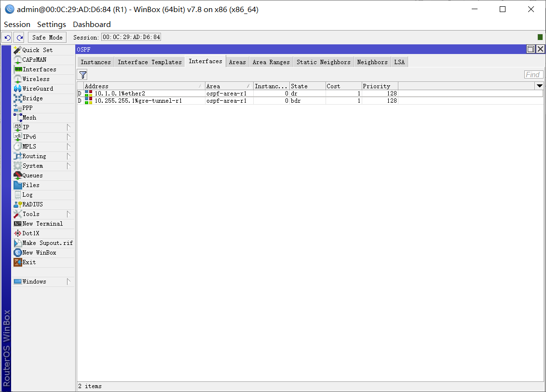Screen dimensions: 546x392
Task: Sort by the Cost column header
Action: point(344,86)
